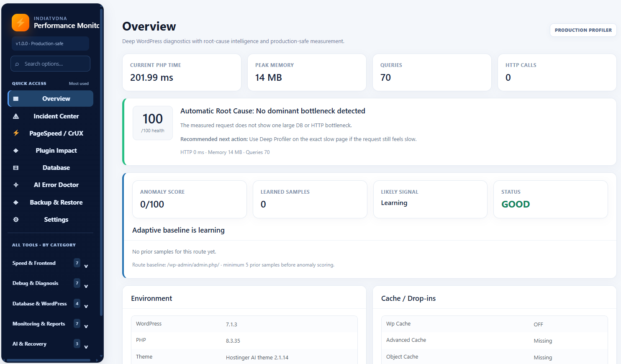
Task: Click the v1.0.0 Production-safe badge
Action: coord(50,44)
